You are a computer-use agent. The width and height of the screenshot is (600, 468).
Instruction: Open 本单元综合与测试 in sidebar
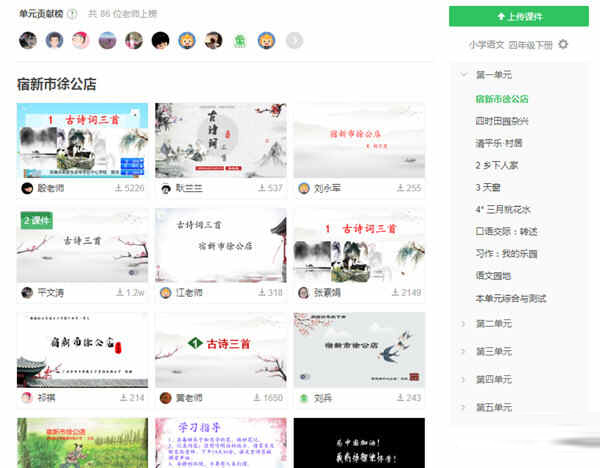click(510, 298)
